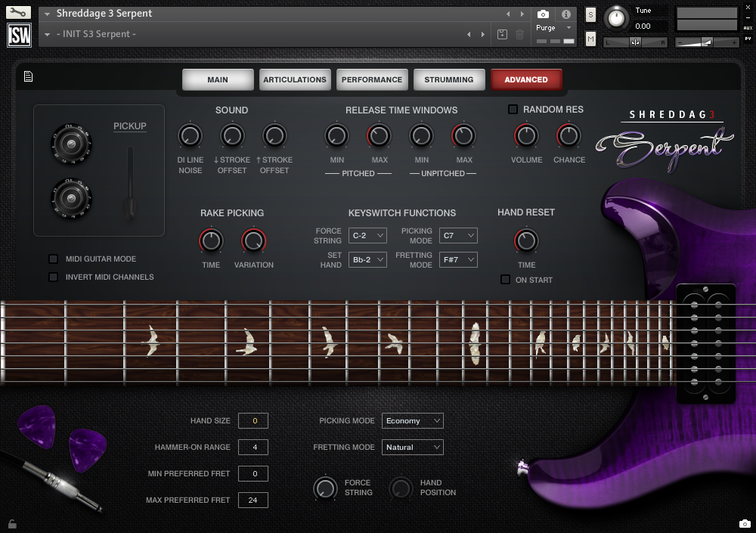Click the lock icon at the bottom left
The height and width of the screenshot is (533, 756).
[x=11, y=523]
